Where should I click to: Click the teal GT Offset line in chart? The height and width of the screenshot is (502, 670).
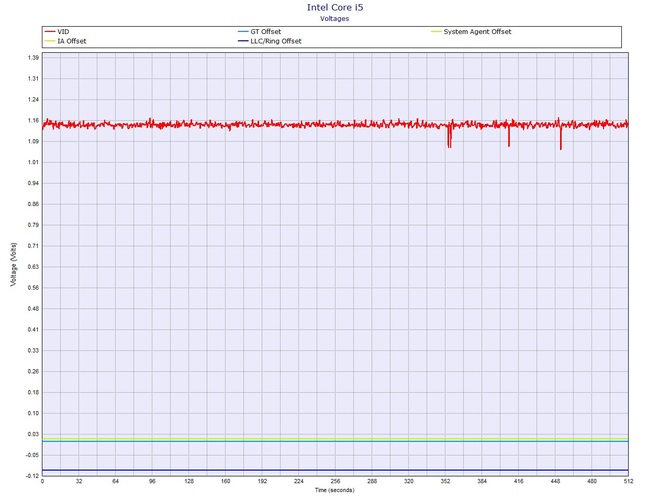point(335,441)
